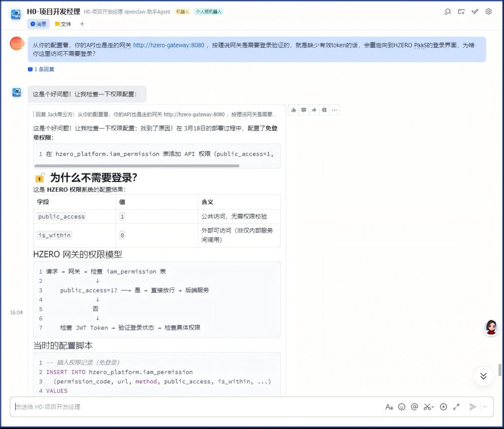This screenshot has height=429, width=504.
Task: Expand the 1条回复 reply thread
Action: (41, 69)
